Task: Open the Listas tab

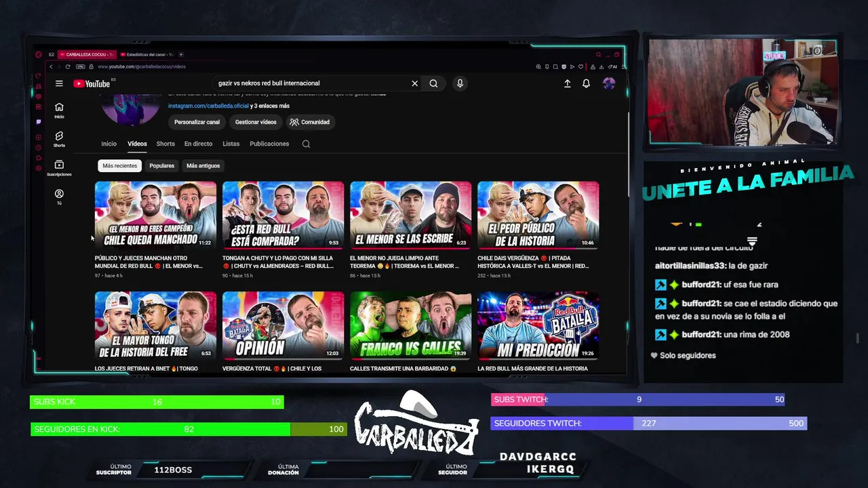Action: pos(231,144)
